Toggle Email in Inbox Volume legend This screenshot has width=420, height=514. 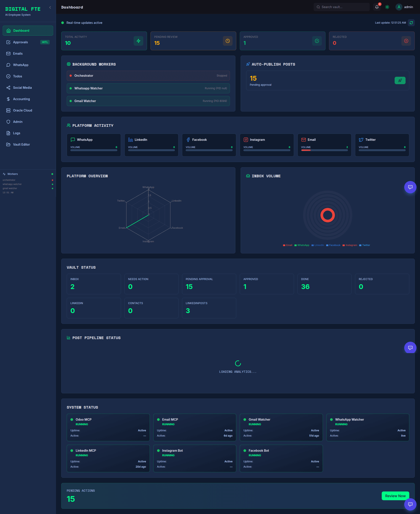pos(288,245)
